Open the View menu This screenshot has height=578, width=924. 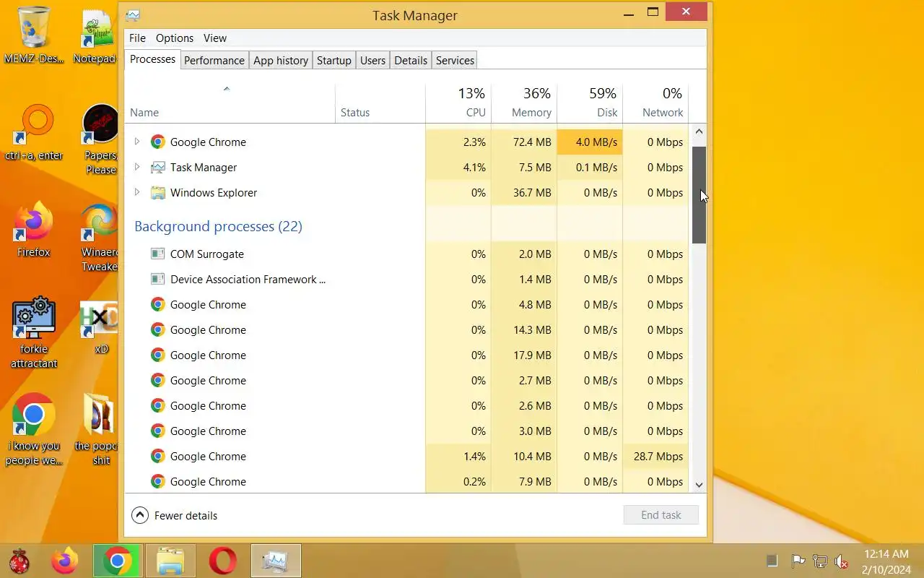tap(215, 38)
